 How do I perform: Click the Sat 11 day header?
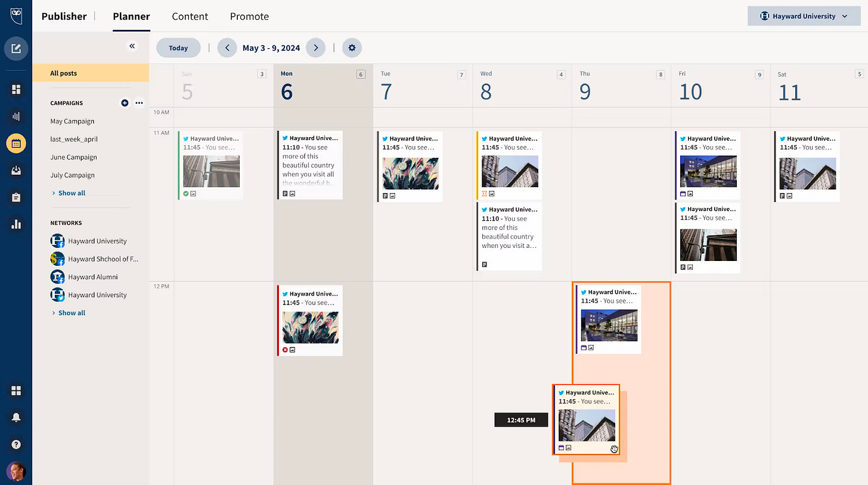(819, 86)
